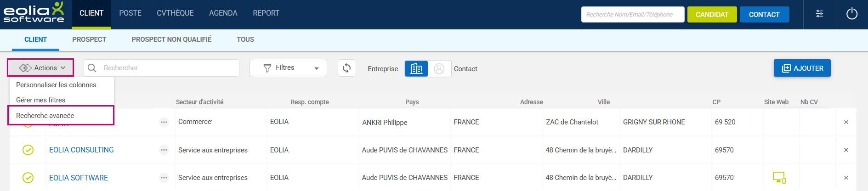Remove EOLIA CONSULTING row with X icon
Viewport: 868px width, 191px height.
[x=846, y=150]
